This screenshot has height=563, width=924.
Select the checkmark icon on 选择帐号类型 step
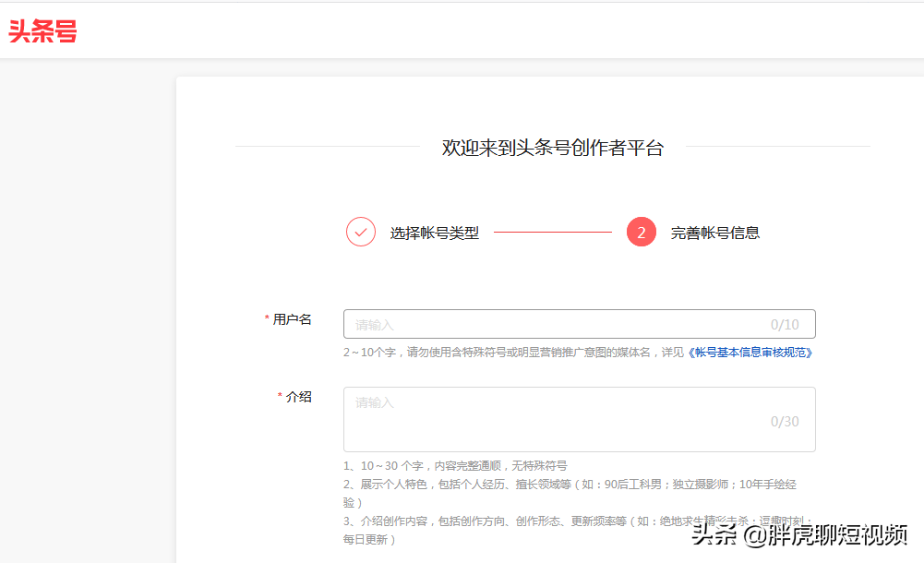click(x=360, y=232)
